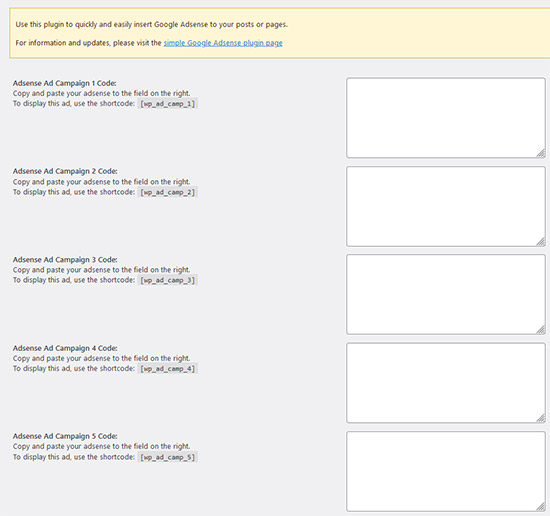Select the [wp_ad_camp_5] shortcode text

point(168,457)
